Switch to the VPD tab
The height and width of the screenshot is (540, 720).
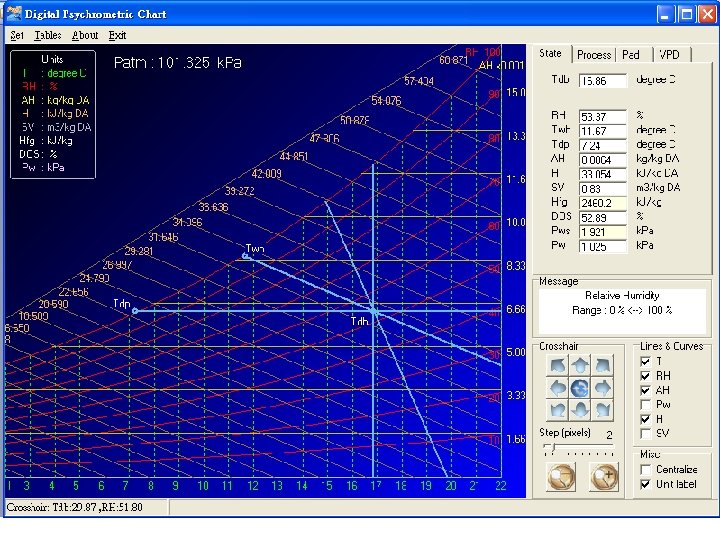coord(669,55)
